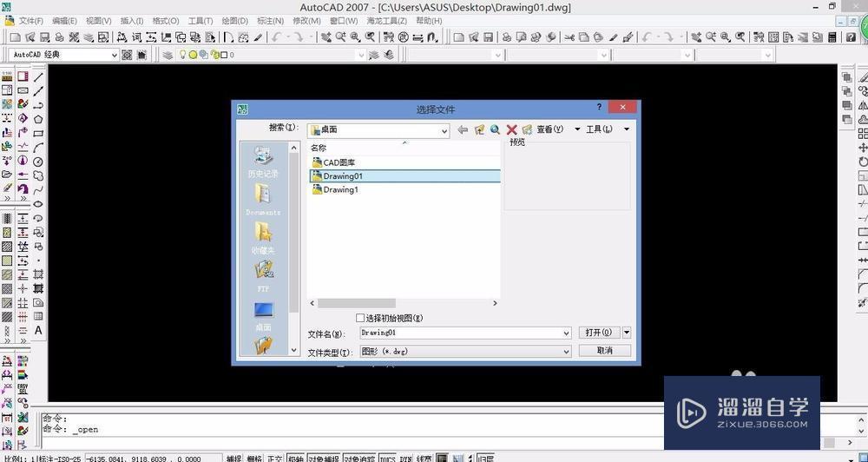Click the 名称 column header
The width and height of the screenshot is (868, 462).
(x=319, y=148)
